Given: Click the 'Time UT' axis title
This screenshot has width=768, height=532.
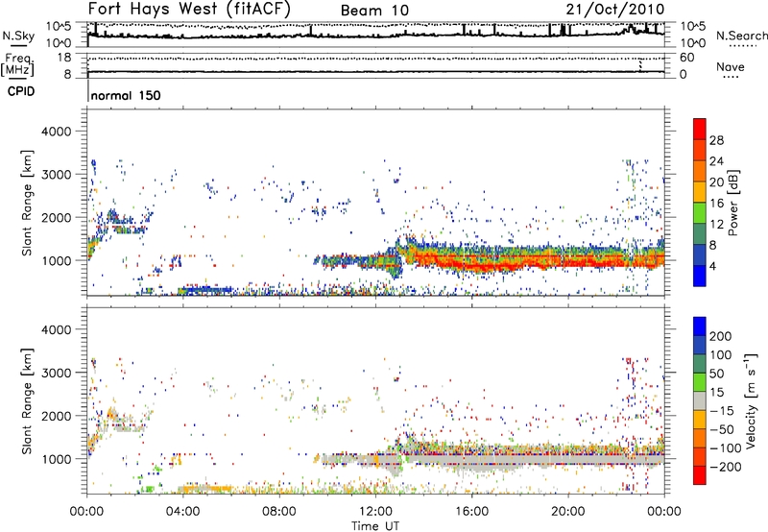Looking at the screenshot, I should (x=375, y=526).
